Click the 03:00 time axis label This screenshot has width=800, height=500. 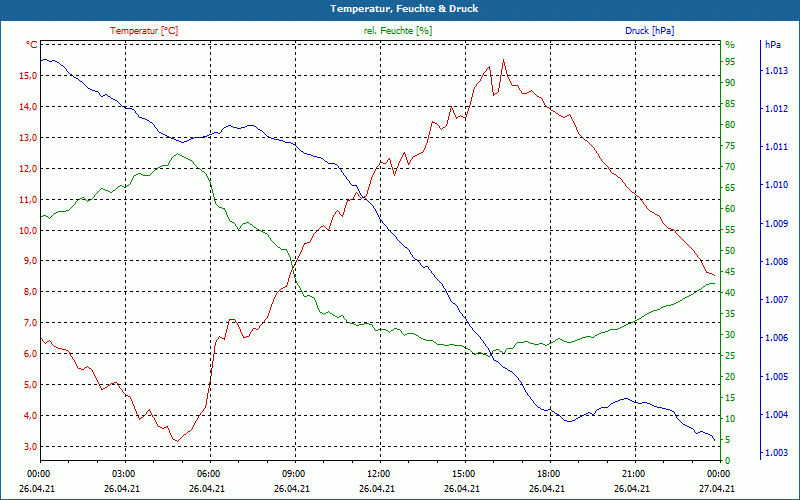(x=122, y=473)
